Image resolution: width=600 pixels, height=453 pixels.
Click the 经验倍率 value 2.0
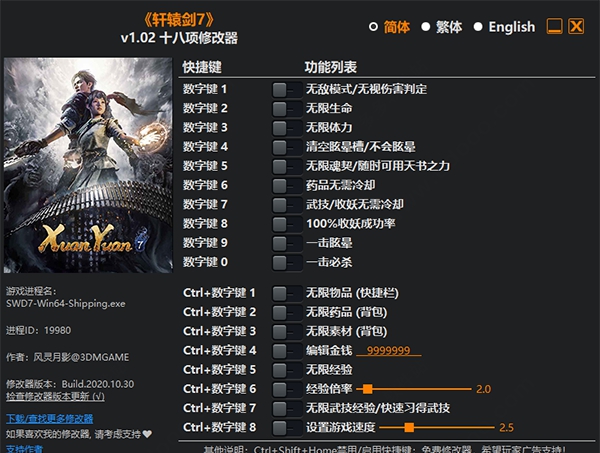tap(484, 389)
